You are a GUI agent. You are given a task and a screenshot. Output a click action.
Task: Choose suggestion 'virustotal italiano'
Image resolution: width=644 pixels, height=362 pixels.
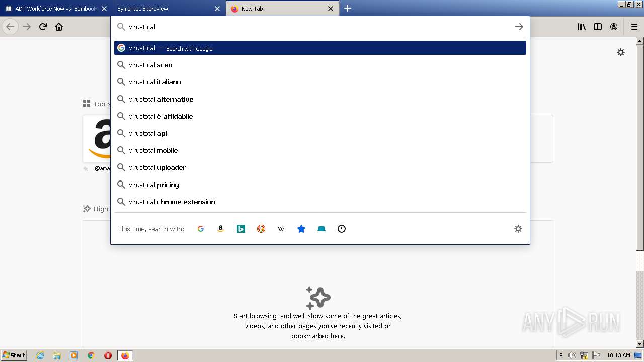coord(320,82)
